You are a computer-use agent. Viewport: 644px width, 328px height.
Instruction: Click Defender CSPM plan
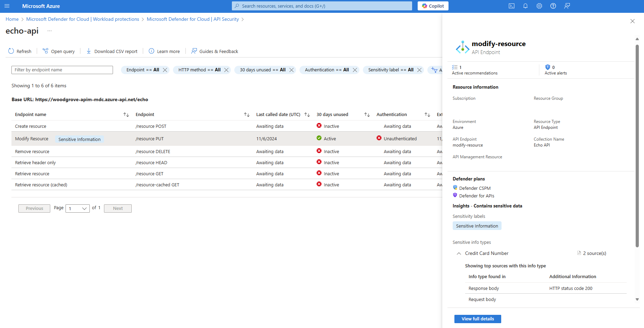click(x=472, y=188)
